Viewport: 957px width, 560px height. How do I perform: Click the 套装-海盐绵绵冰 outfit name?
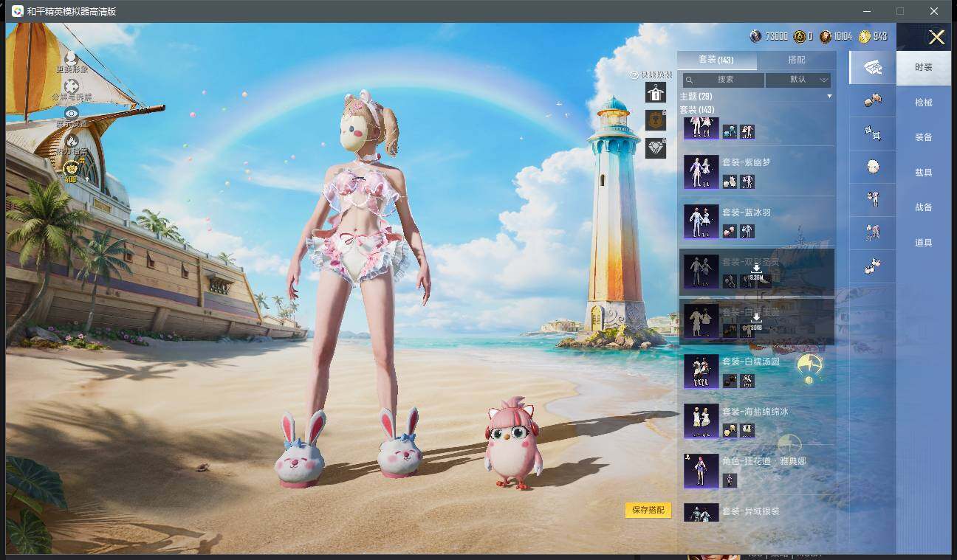(755, 412)
